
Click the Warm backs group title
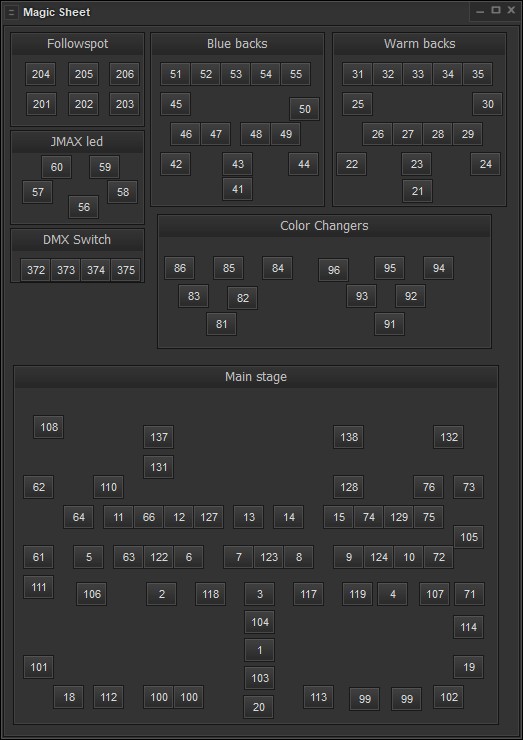click(x=420, y=44)
